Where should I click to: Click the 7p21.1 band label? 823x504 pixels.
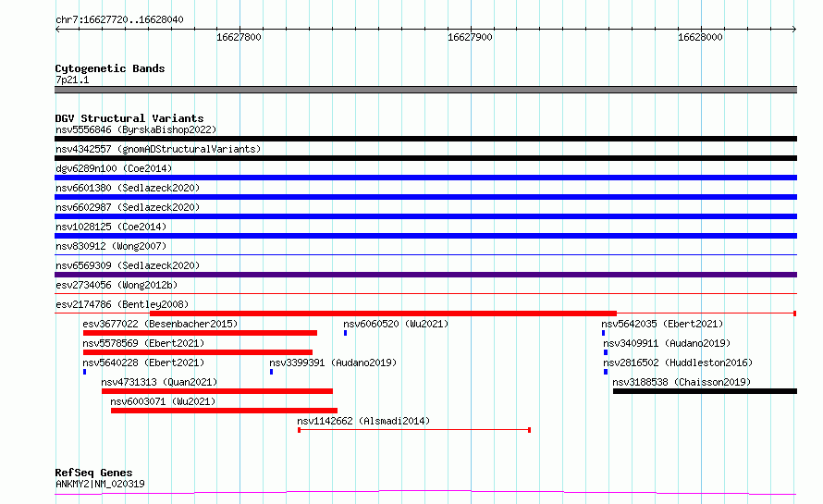pos(72,80)
